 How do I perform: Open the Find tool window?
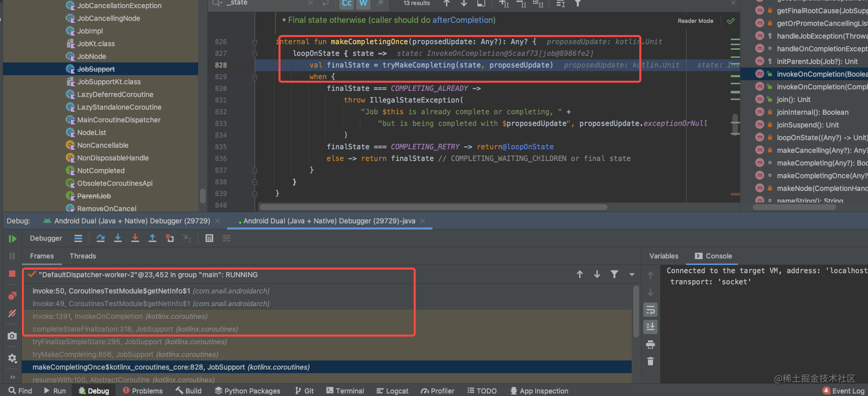click(x=20, y=390)
